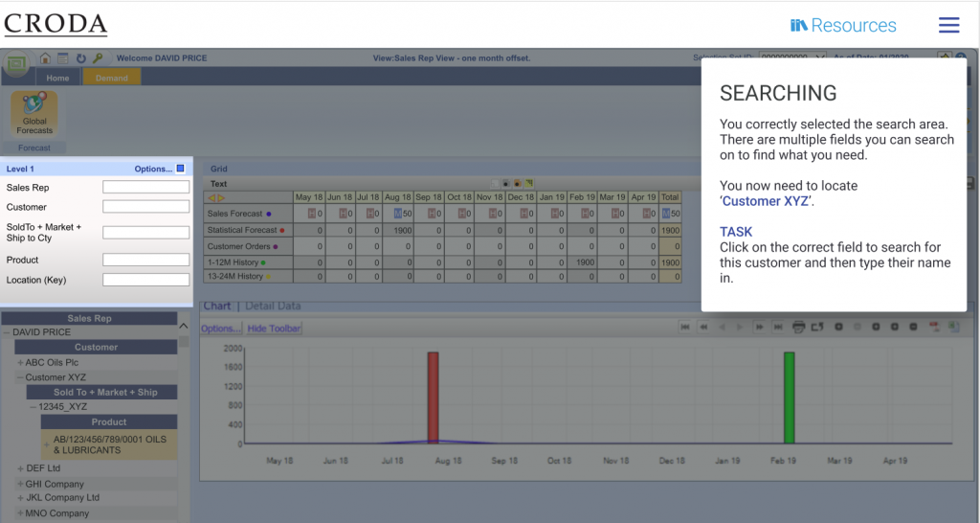
Task: Collapse 12345_XYZ node
Action: pos(33,407)
